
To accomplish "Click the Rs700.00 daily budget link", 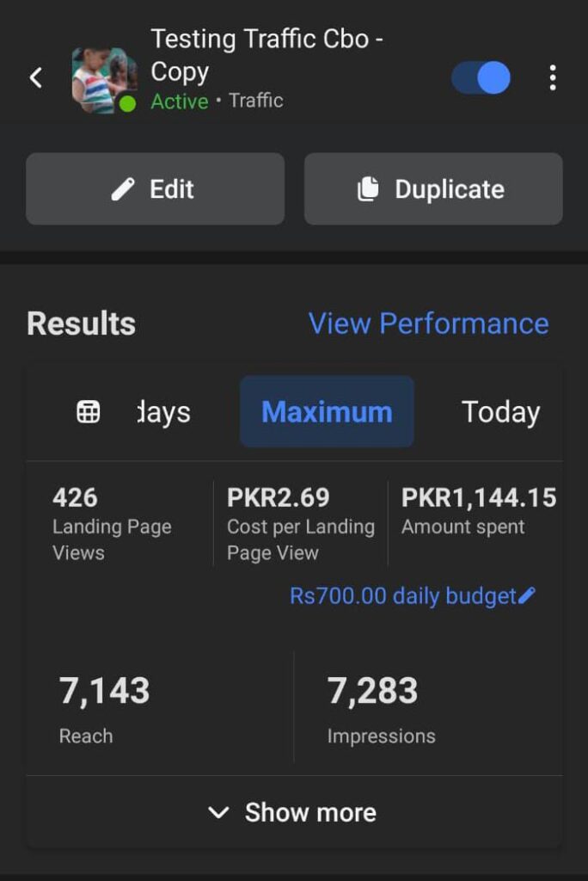I will pos(402,595).
